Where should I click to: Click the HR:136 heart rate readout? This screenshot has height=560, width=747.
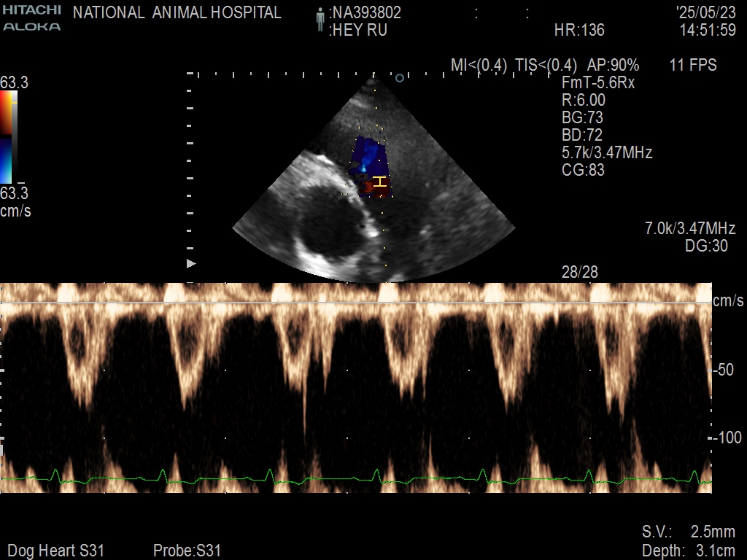(579, 31)
